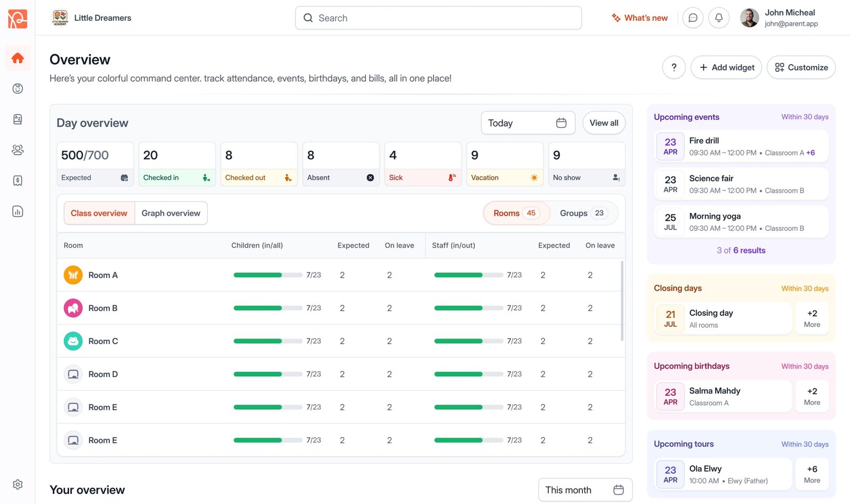The height and width of the screenshot is (504, 850).
Task: Click Room A children progress bar
Action: (268, 275)
